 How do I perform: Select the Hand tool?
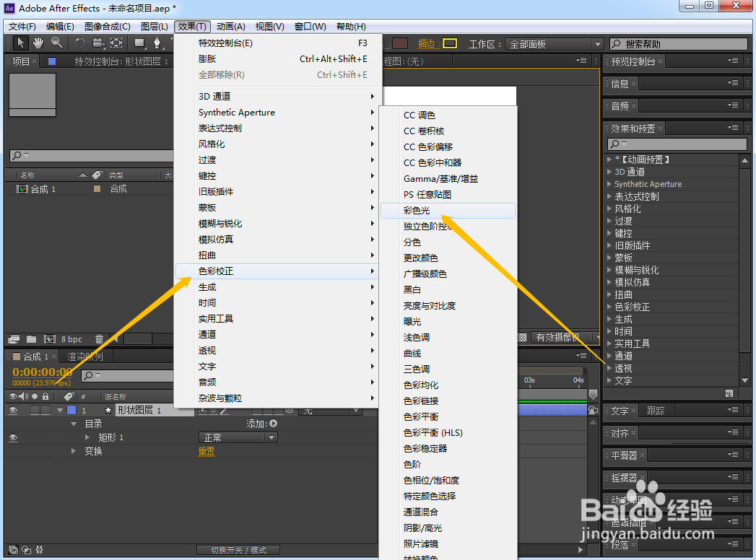[38, 43]
